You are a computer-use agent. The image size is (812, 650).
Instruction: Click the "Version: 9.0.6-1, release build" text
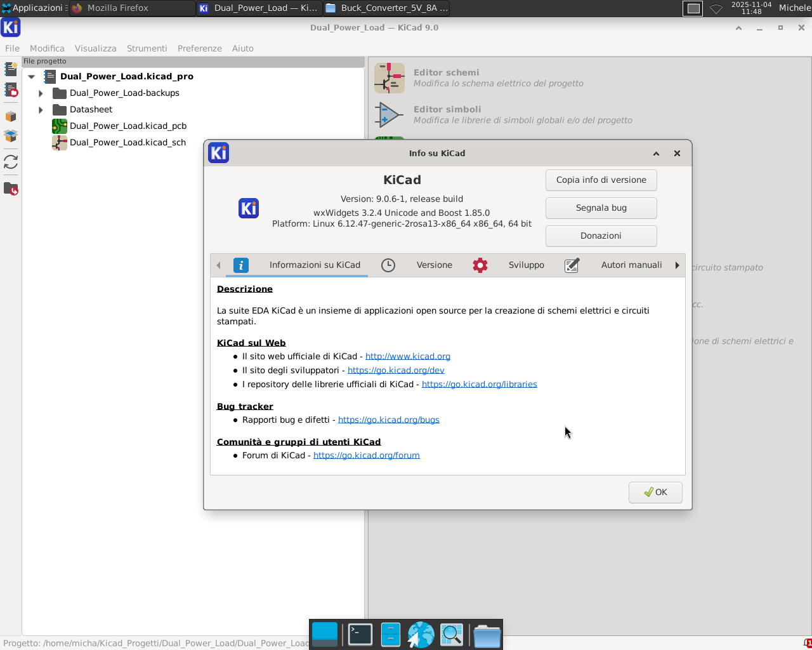click(402, 199)
